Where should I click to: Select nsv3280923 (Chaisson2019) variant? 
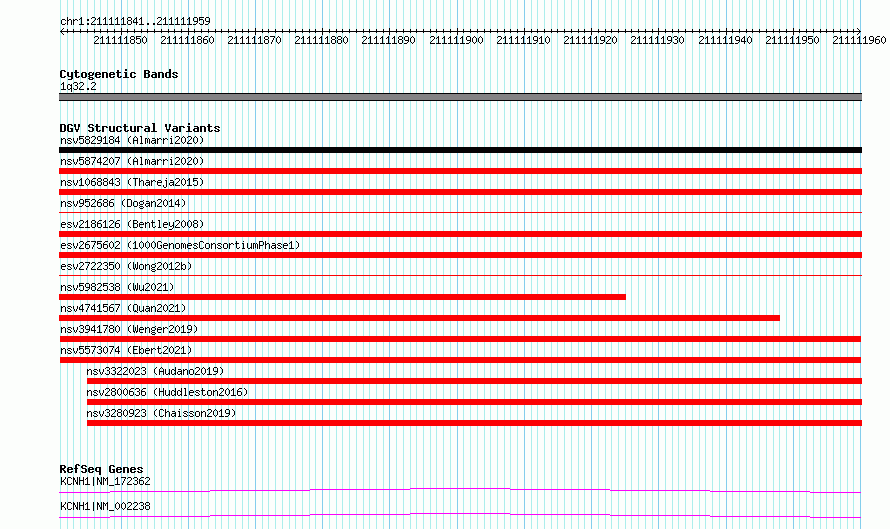[161, 413]
